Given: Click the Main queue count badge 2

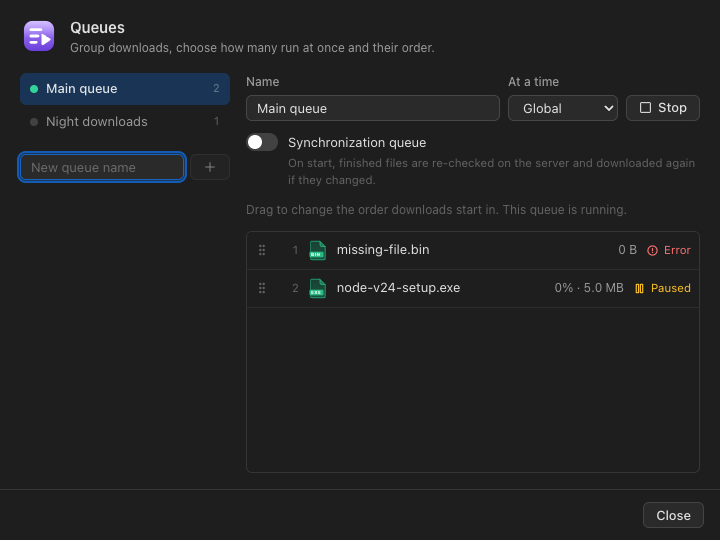Looking at the screenshot, I should 216,88.
